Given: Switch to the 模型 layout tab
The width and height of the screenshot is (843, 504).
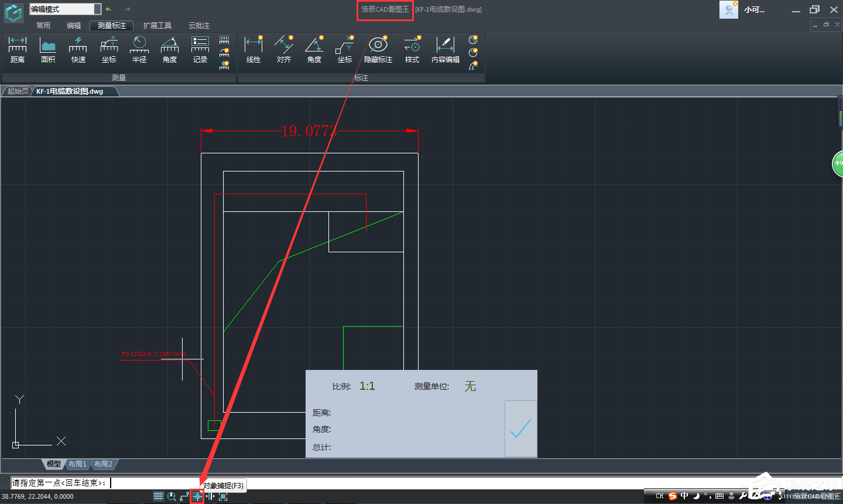Looking at the screenshot, I should (53, 464).
